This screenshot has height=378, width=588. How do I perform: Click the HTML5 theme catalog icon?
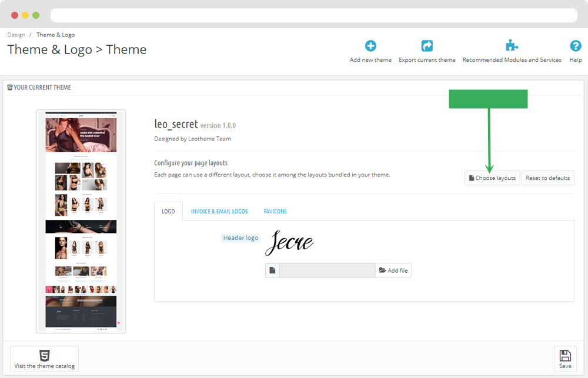44,355
